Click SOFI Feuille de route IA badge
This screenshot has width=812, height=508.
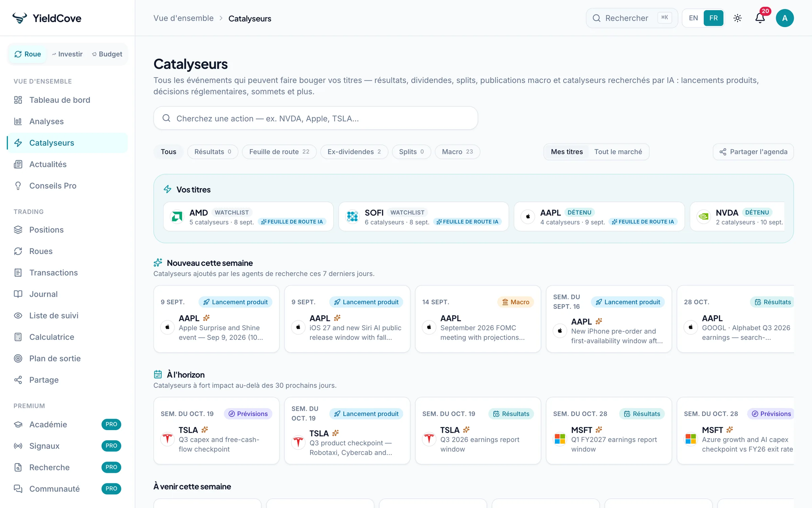(468, 222)
